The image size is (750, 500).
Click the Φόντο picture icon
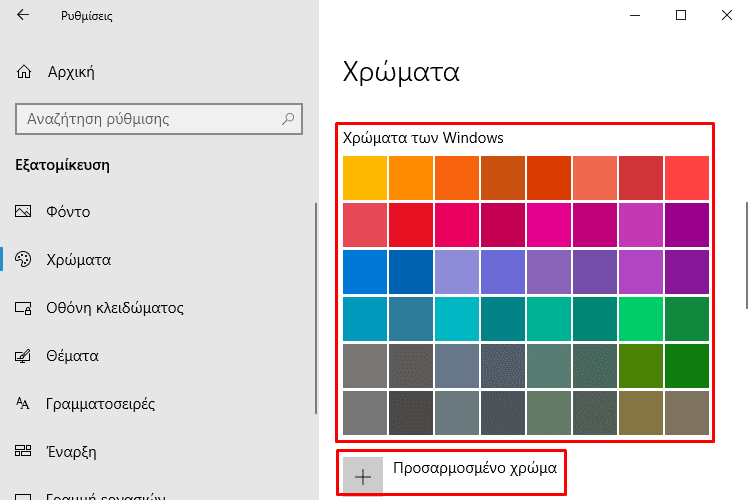[x=23, y=211]
